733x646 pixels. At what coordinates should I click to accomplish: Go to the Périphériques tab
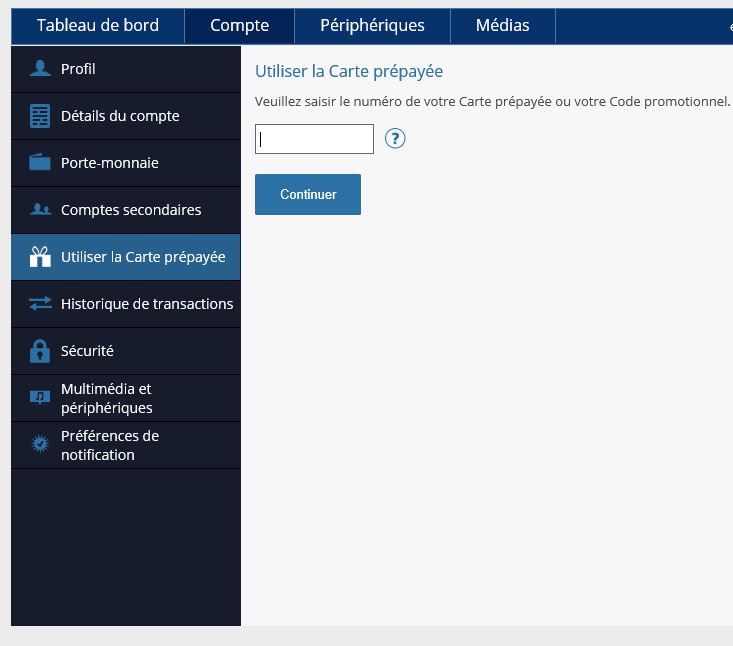372,26
